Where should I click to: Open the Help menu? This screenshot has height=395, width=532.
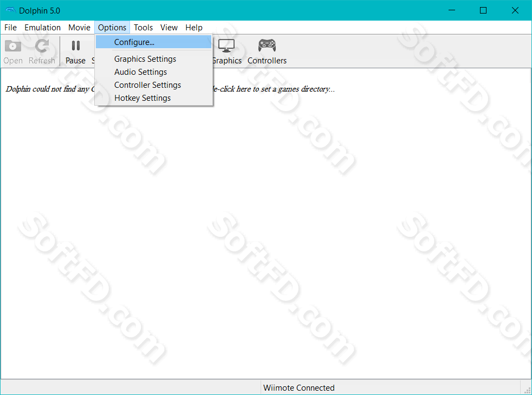click(x=194, y=28)
